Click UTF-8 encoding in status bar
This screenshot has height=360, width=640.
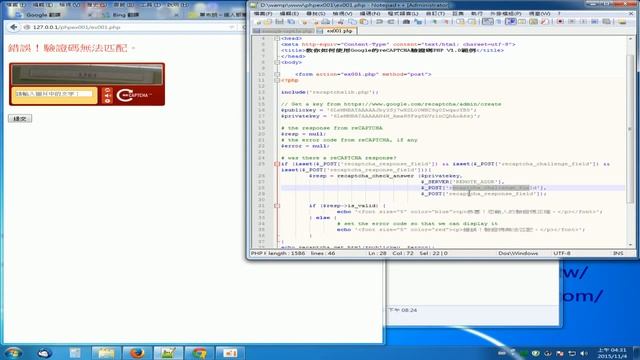(x=562, y=253)
